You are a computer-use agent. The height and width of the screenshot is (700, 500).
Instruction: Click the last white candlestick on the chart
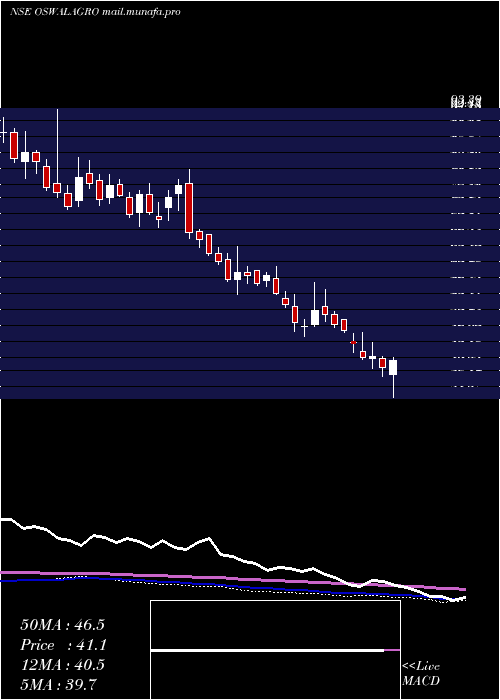click(393, 378)
